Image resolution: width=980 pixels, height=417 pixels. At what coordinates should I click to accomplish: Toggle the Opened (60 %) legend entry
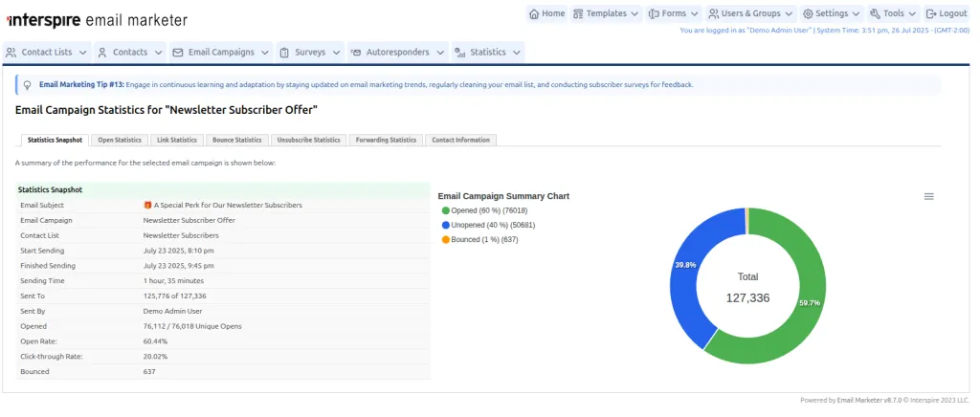483,211
